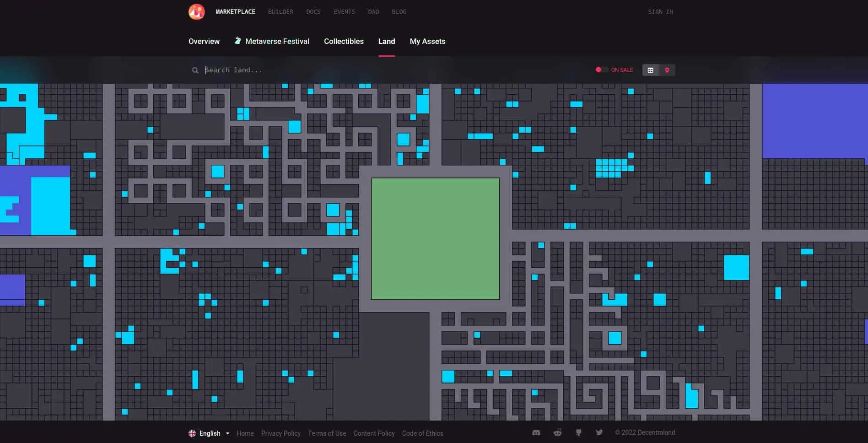Open the Code of Ethics link

[x=422, y=433]
